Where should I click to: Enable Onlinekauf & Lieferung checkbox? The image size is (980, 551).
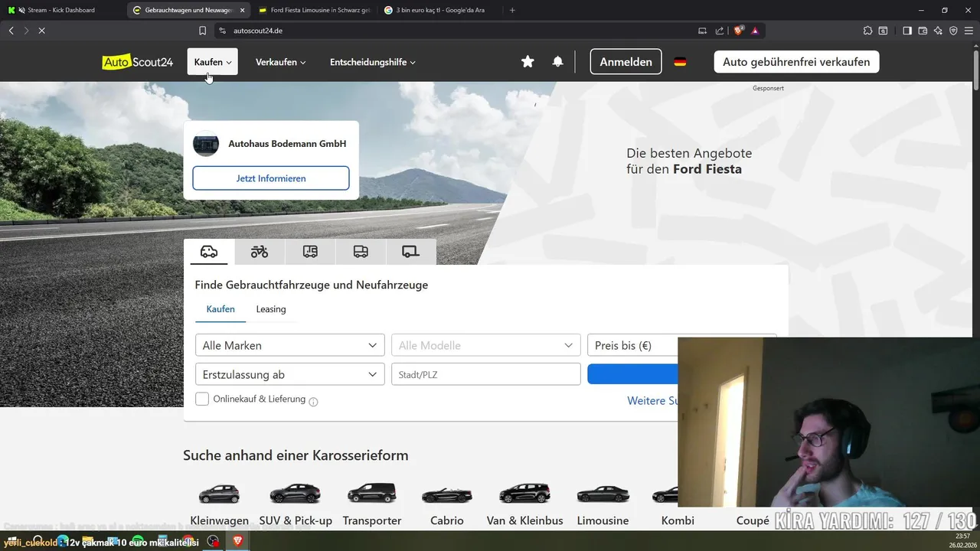(x=202, y=399)
